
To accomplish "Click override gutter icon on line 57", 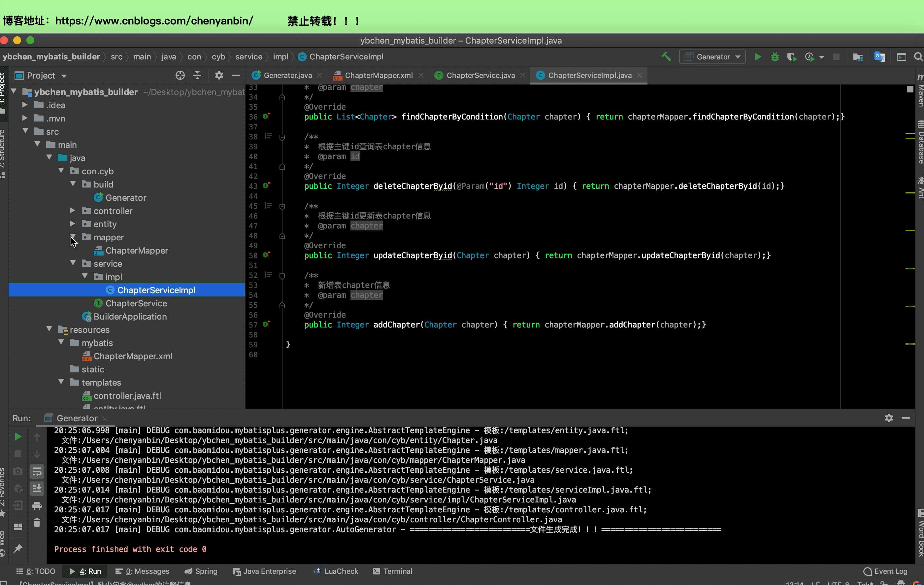I will click(x=266, y=325).
